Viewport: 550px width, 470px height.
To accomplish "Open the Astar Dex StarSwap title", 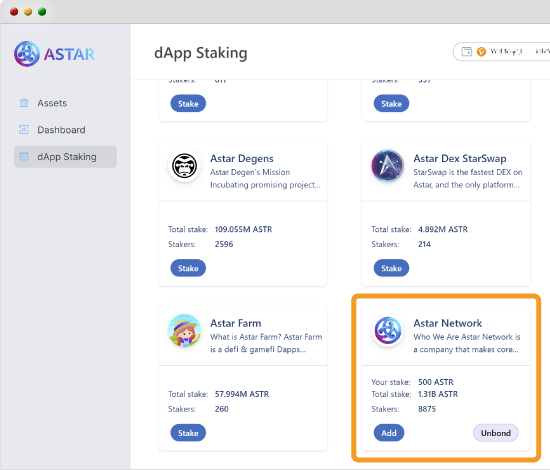I will 460,159.
